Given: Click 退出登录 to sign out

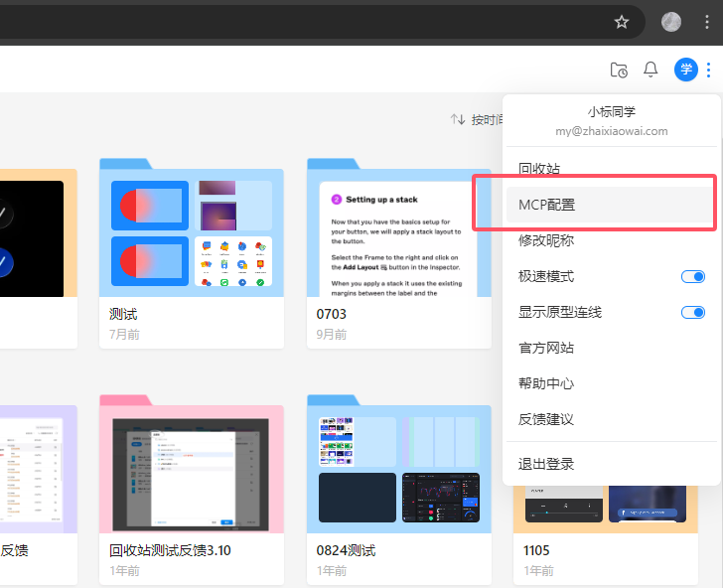Looking at the screenshot, I should pyautogui.click(x=546, y=464).
